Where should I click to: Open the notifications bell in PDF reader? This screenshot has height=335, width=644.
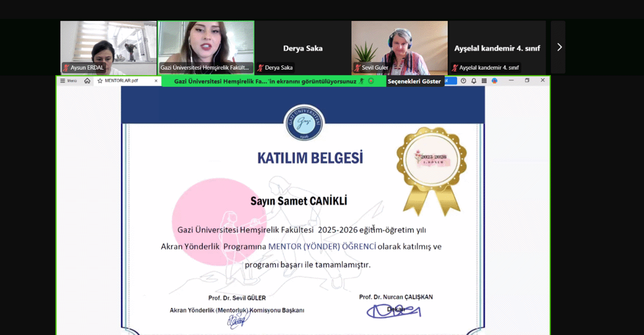474,81
